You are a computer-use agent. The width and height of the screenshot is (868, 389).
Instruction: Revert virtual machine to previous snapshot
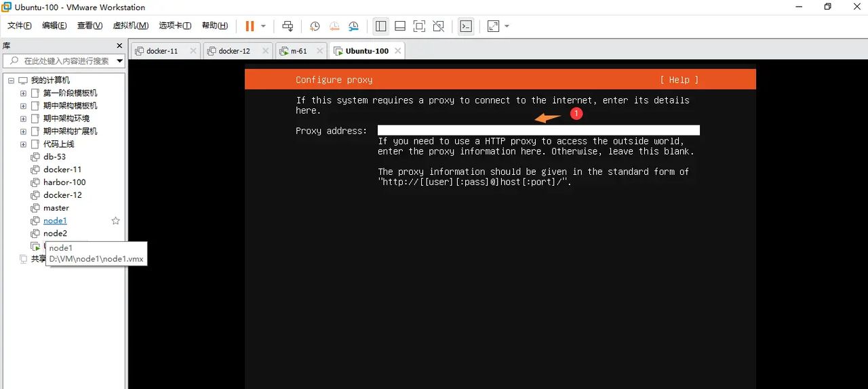[x=334, y=26]
